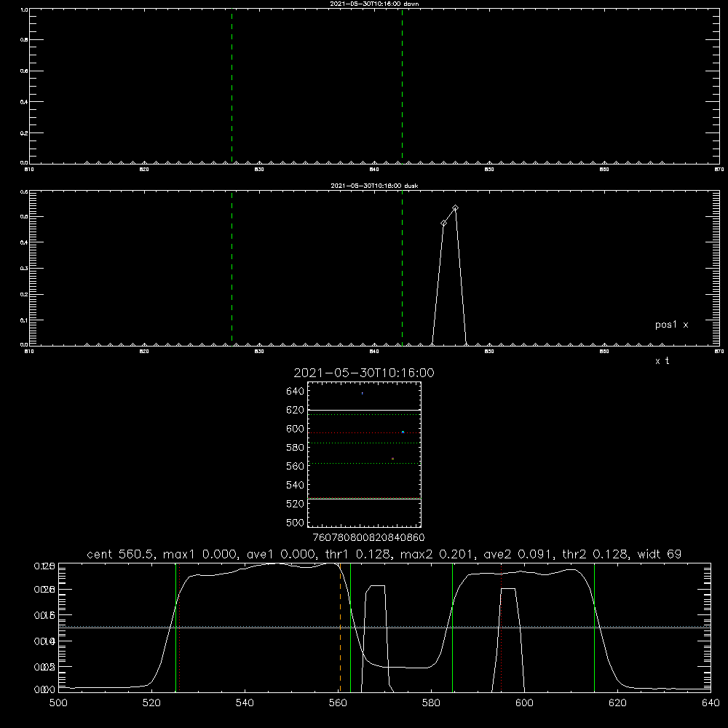Screen dimensions: 728x728
Task: Click the x-axis label '520' on bottom plot
Action: pos(151,703)
